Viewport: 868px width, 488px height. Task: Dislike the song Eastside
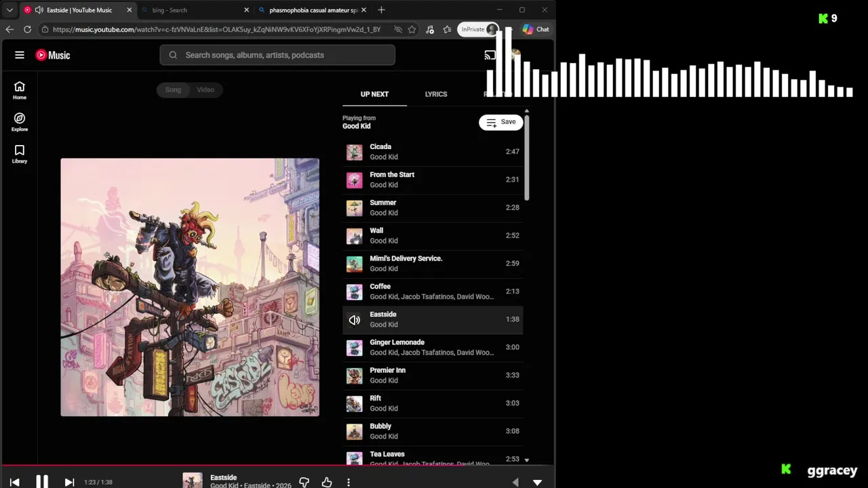[x=304, y=482]
